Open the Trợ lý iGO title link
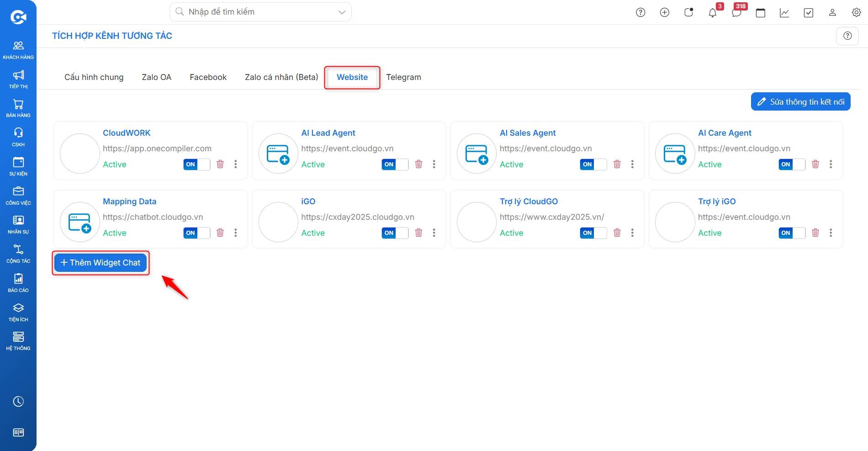Image resolution: width=868 pixels, height=451 pixels. coord(717,202)
